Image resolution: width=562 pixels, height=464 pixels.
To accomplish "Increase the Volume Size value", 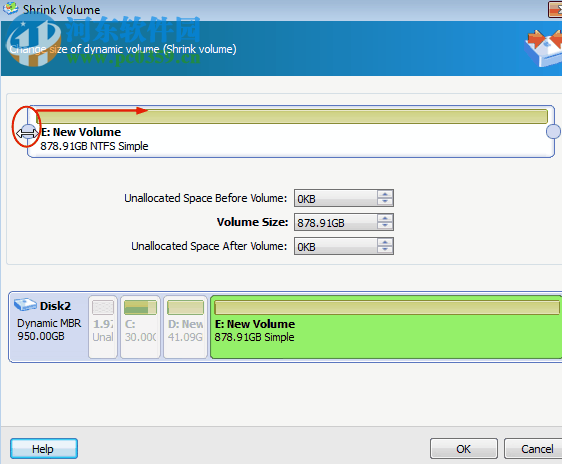I will point(385,218).
